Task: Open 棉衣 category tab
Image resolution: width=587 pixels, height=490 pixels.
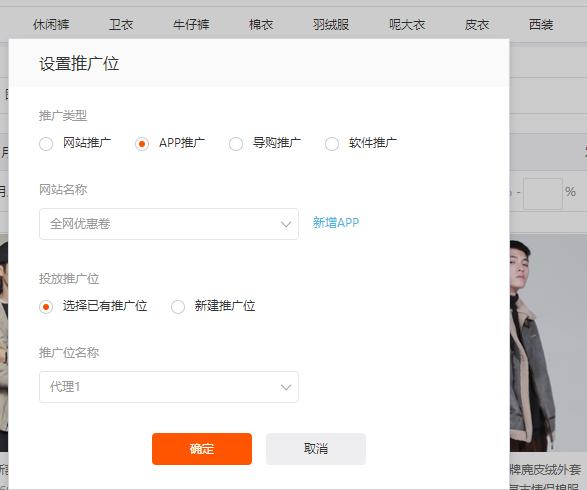Action: coord(261,25)
